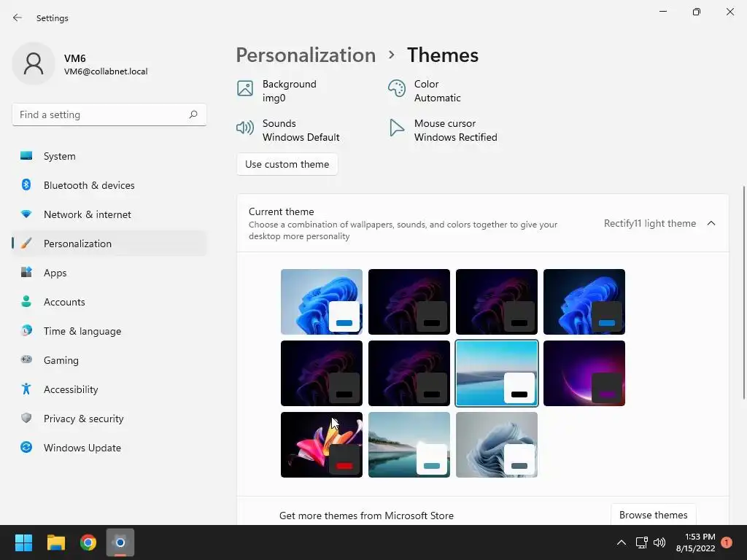This screenshot has width=747, height=560.
Task: Open Windows Update settings
Action: [x=109, y=448]
